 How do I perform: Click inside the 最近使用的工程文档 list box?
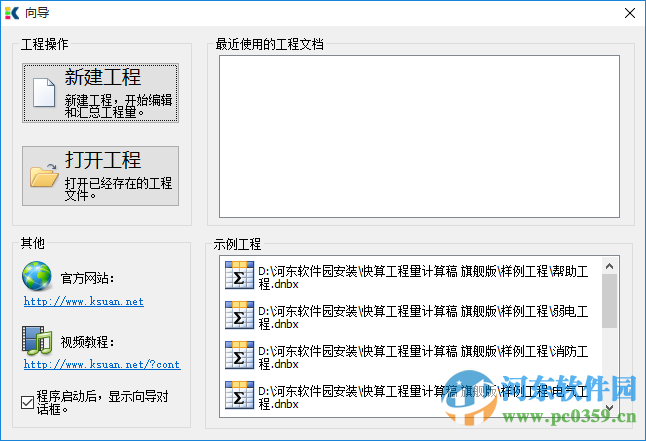click(x=419, y=136)
